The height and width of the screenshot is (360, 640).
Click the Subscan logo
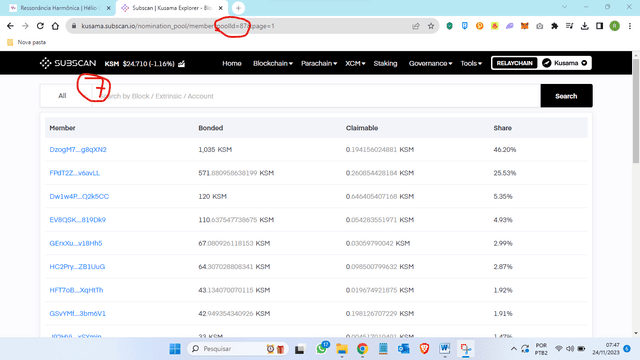[68, 63]
